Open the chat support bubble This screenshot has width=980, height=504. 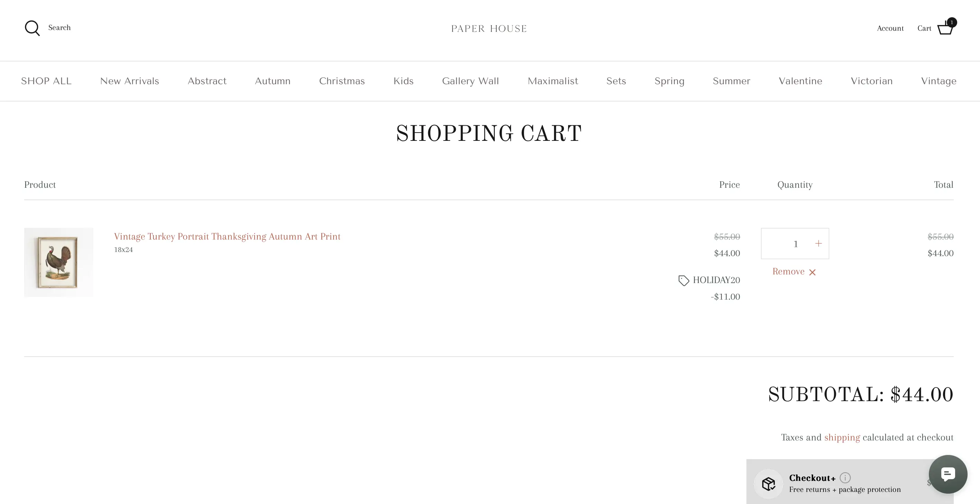pos(948,474)
